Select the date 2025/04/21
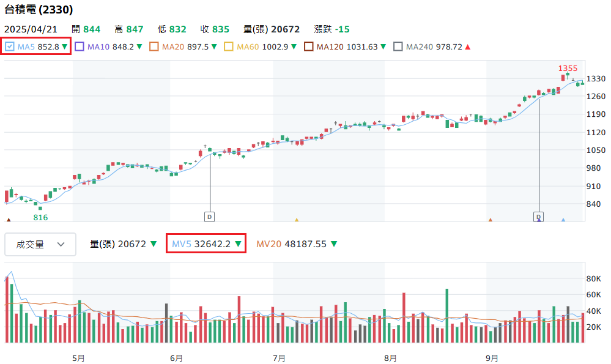Screen dimensions: 611x364 (31, 29)
